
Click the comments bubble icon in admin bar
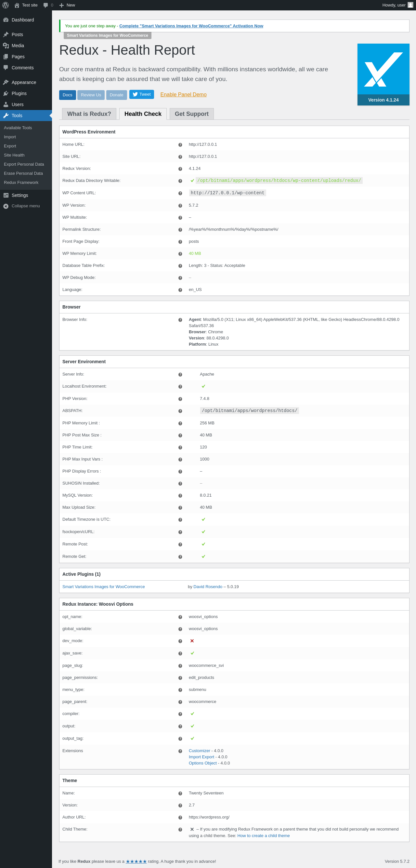pyautogui.click(x=46, y=5)
